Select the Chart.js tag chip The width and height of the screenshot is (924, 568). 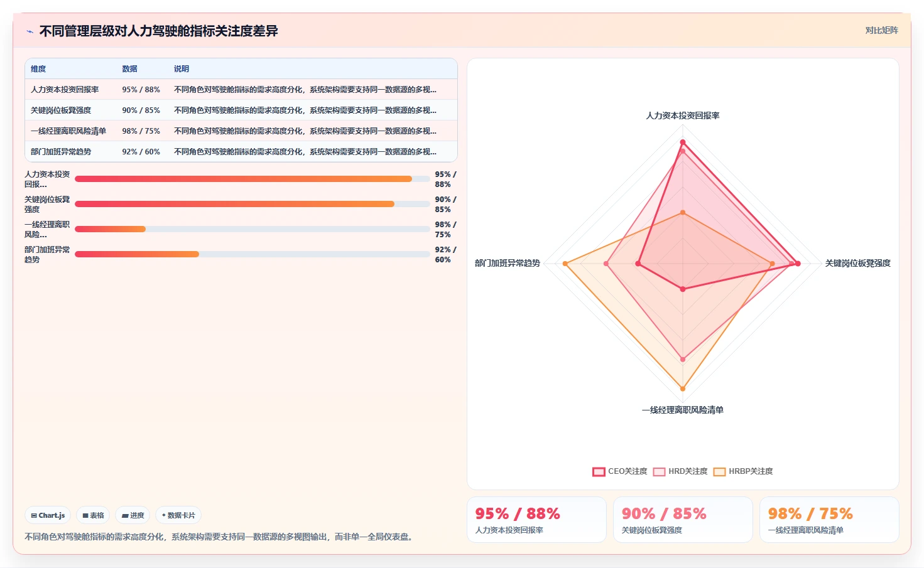[x=48, y=515]
